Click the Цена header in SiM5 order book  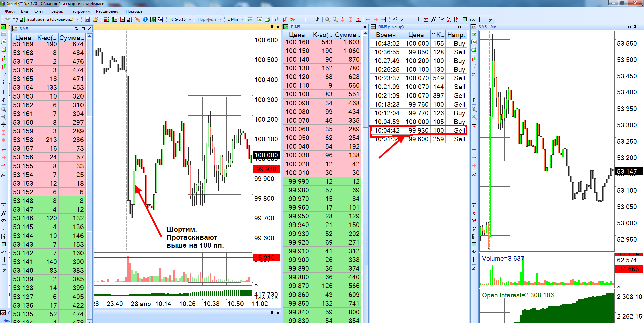(x=23, y=38)
